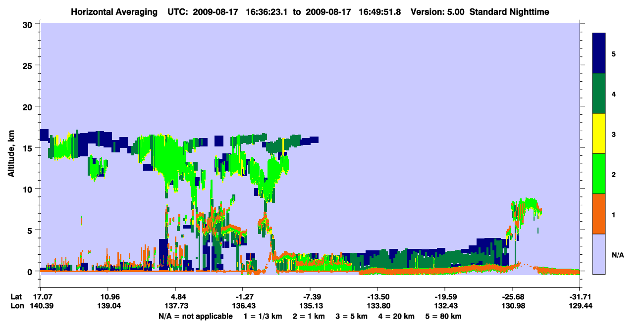Click the 15 tick label on altitude axis
Viewport: 644px width, 330px height.
tap(29, 148)
